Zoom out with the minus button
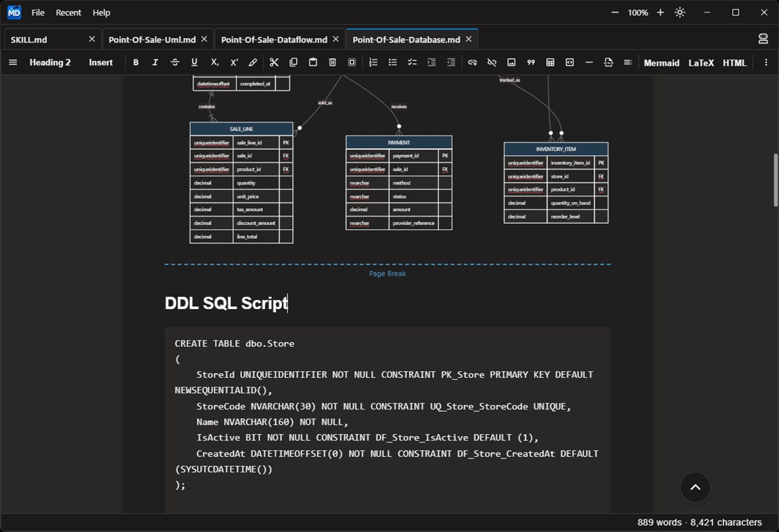Screen dimensions: 779x532 (615, 12)
